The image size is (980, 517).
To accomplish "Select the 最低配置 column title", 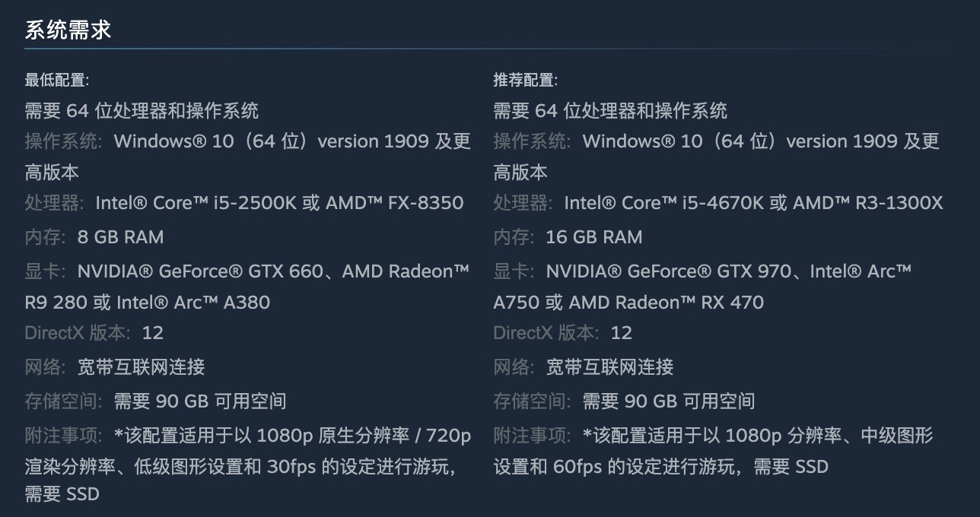I will (x=57, y=80).
